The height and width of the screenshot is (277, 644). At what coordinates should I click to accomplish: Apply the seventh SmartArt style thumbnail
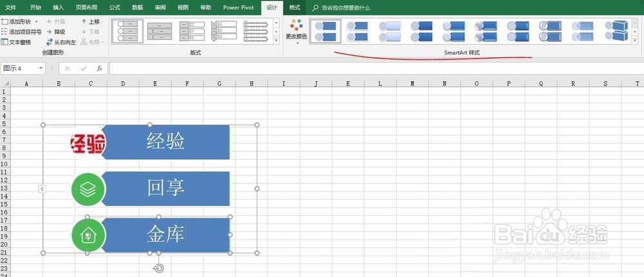[518, 31]
